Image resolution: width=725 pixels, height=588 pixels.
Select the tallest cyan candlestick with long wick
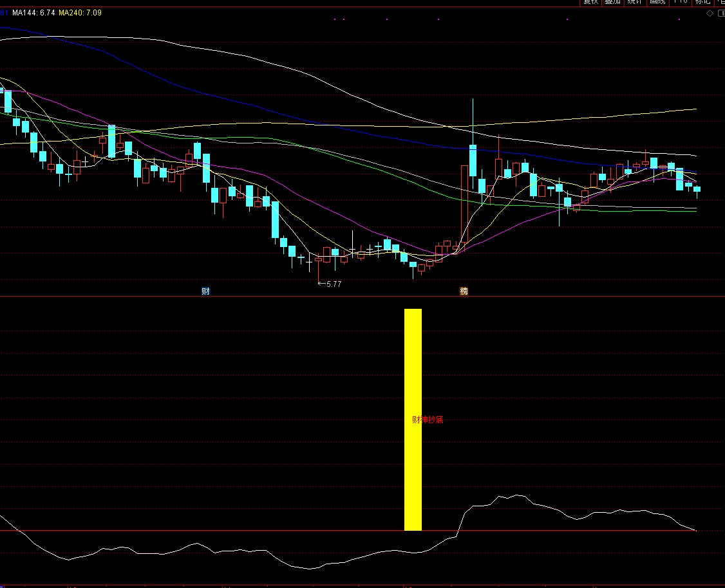point(473,160)
